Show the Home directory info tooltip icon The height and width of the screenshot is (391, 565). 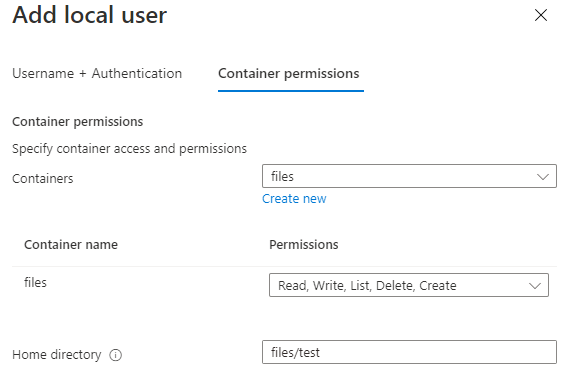point(116,355)
